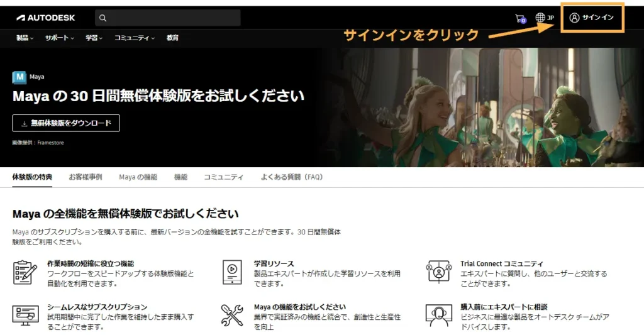Click the headset expert consultation icon
644x335 pixels.
click(438, 316)
